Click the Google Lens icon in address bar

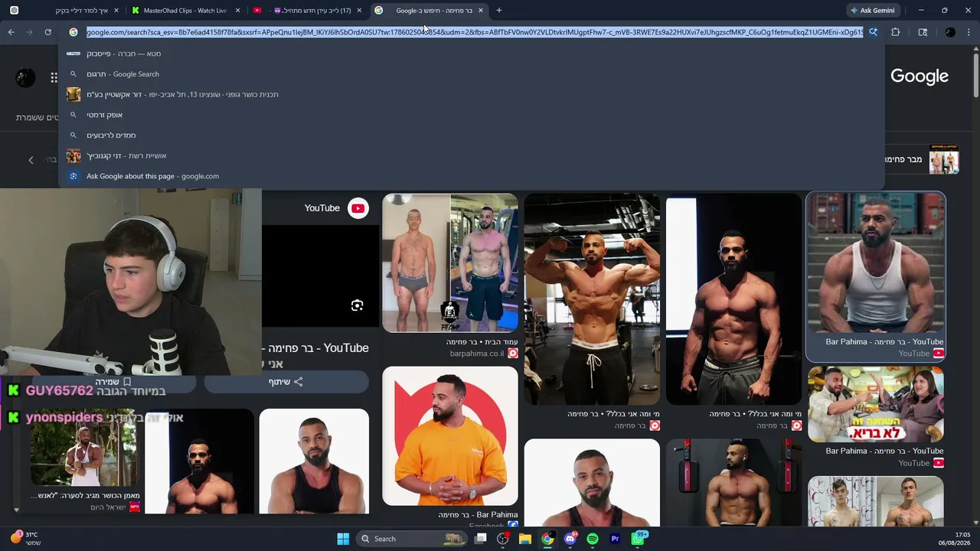pyautogui.click(x=873, y=32)
